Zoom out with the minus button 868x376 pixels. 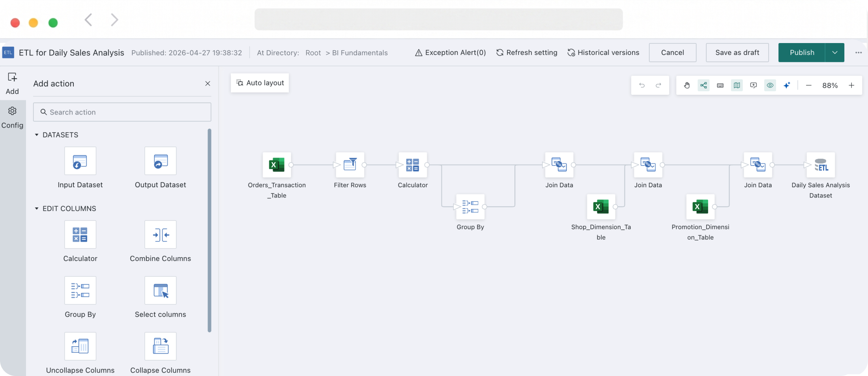(x=808, y=85)
